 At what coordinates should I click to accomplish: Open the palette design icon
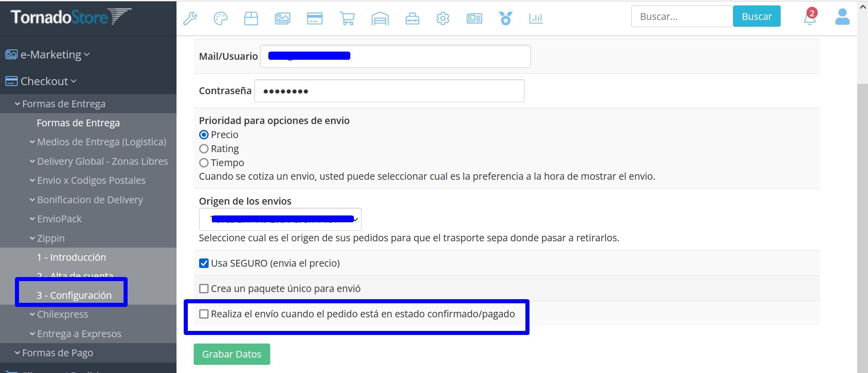pos(220,19)
